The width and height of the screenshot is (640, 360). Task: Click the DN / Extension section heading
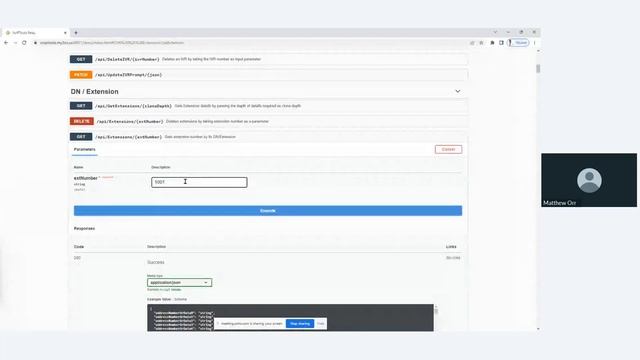click(94, 91)
